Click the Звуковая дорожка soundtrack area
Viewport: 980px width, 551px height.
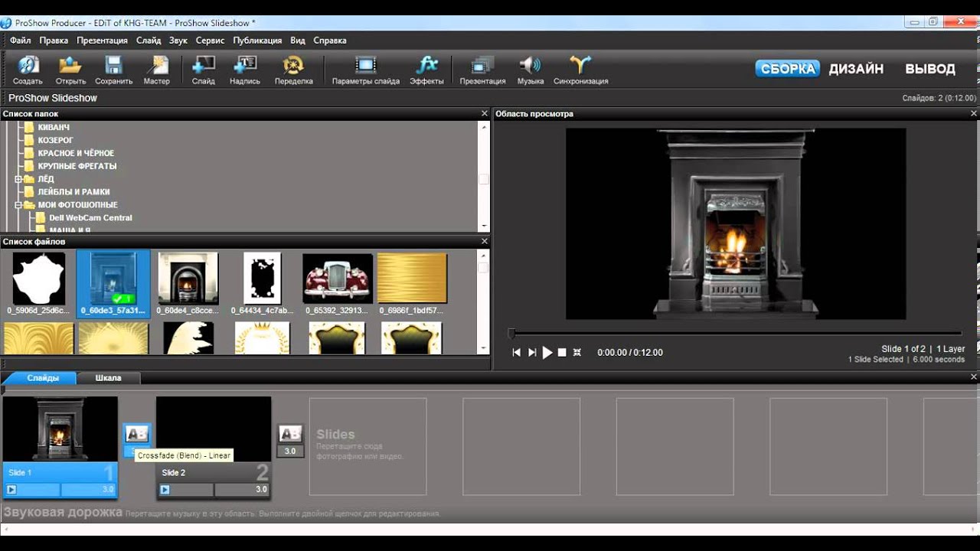(x=490, y=513)
